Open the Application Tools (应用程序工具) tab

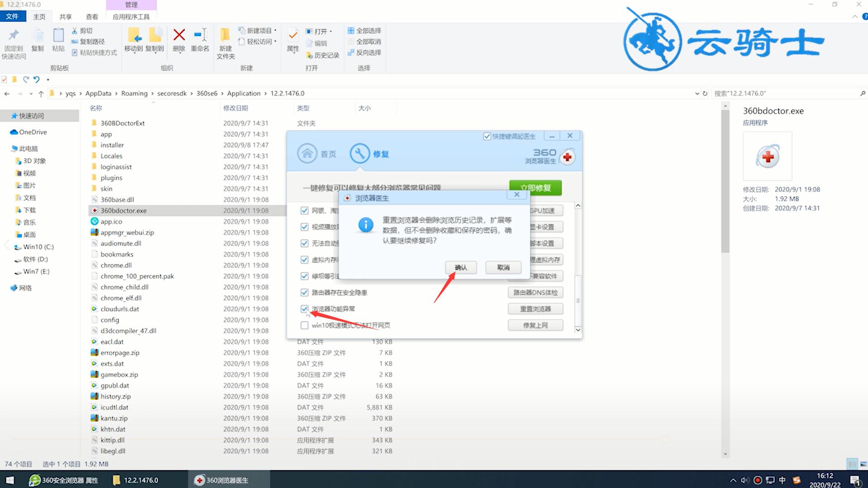(131, 16)
